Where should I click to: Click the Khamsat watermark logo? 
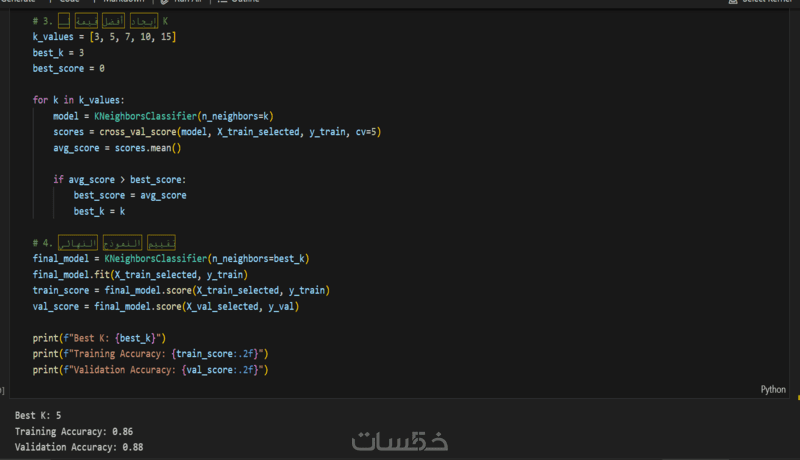(x=399, y=441)
